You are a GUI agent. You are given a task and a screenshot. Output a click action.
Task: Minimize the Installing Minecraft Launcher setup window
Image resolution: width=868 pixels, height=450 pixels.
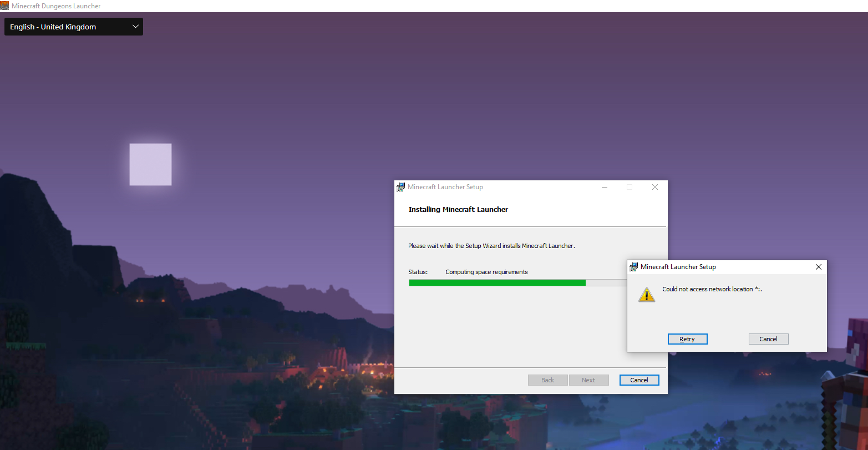tap(604, 187)
